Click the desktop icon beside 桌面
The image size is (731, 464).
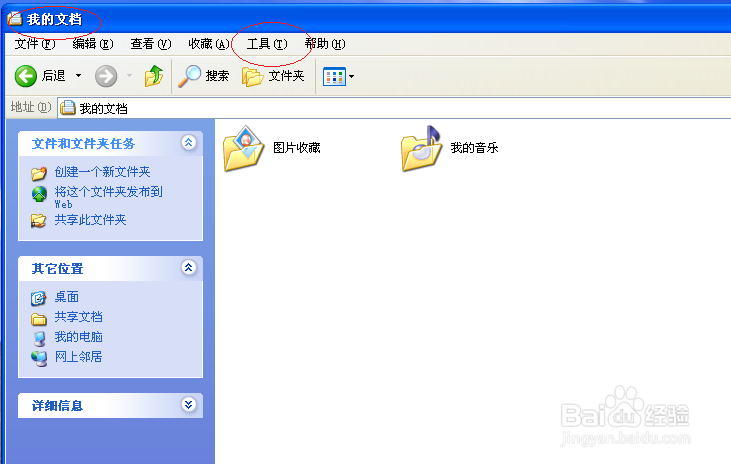click(38, 298)
